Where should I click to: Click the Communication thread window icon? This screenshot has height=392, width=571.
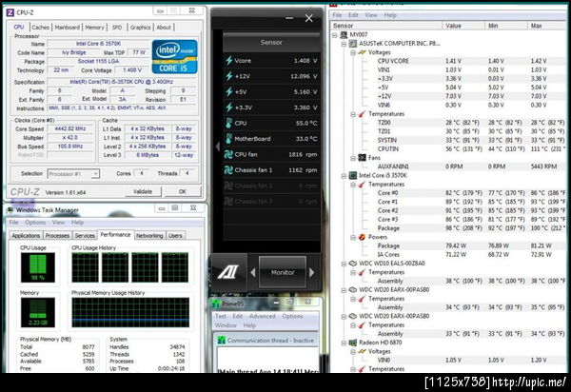(x=221, y=341)
